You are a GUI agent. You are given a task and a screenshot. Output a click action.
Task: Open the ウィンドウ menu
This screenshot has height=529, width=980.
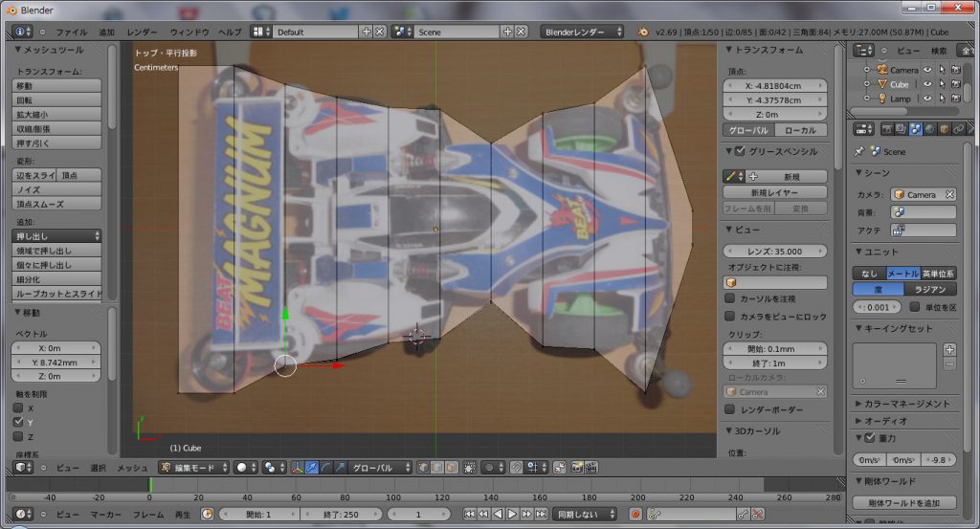pyautogui.click(x=189, y=32)
